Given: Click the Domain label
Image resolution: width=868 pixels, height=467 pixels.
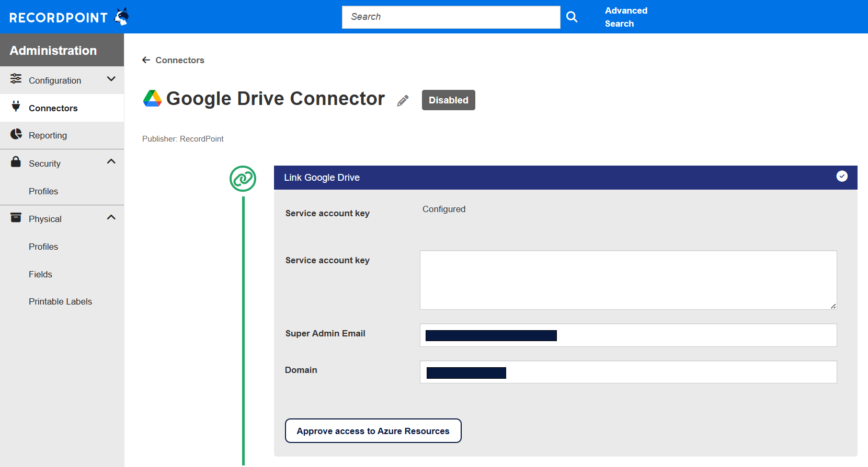Looking at the screenshot, I should pyautogui.click(x=301, y=370).
